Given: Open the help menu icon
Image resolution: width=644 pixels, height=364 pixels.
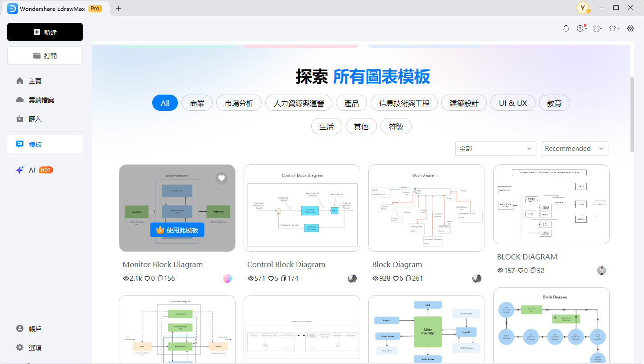Looking at the screenshot, I should [x=580, y=28].
